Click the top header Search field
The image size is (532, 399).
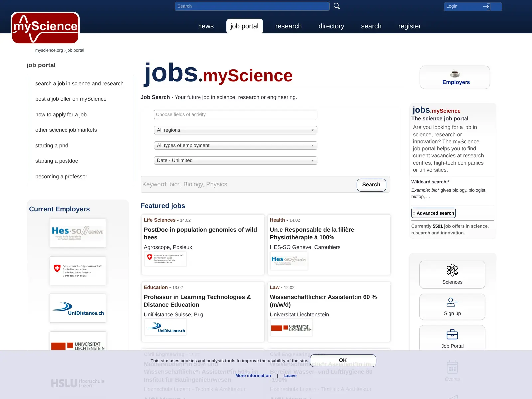pos(252,6)
